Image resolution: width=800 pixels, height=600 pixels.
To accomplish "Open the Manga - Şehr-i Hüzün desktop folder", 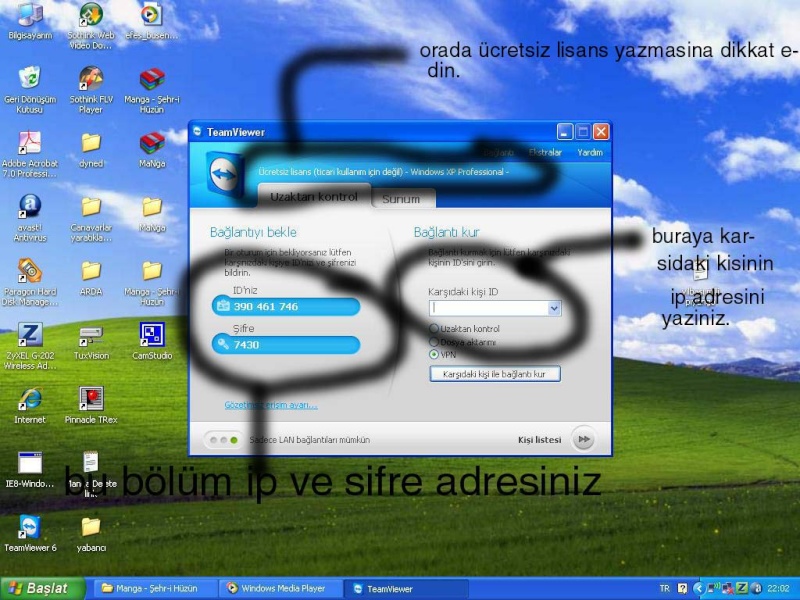I will pyautogui.click(x=152, y=282).
